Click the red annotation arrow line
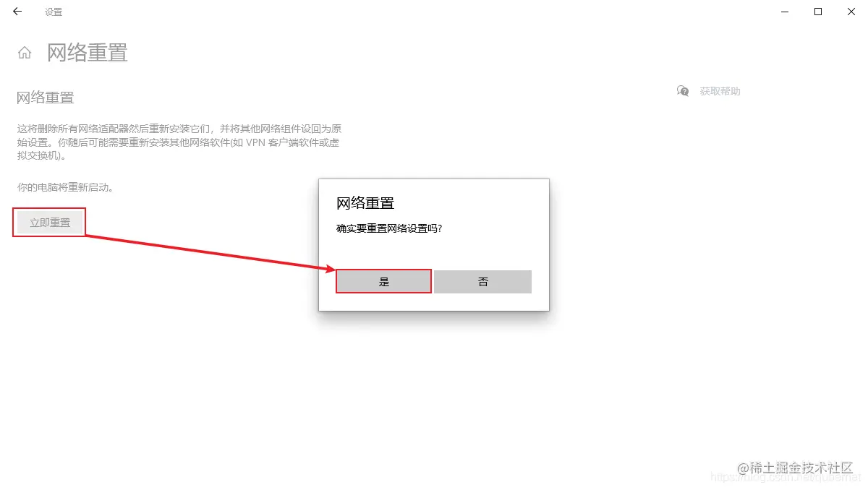 point(210,252)
